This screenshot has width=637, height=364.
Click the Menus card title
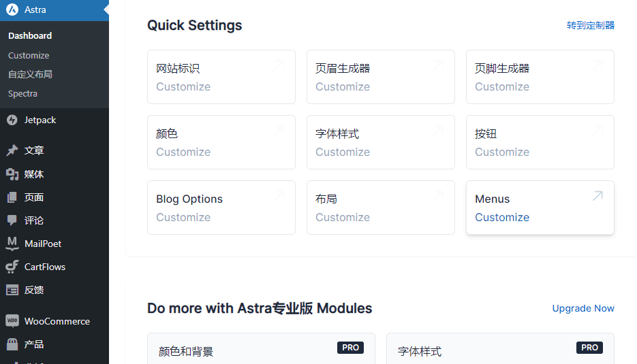492,199
